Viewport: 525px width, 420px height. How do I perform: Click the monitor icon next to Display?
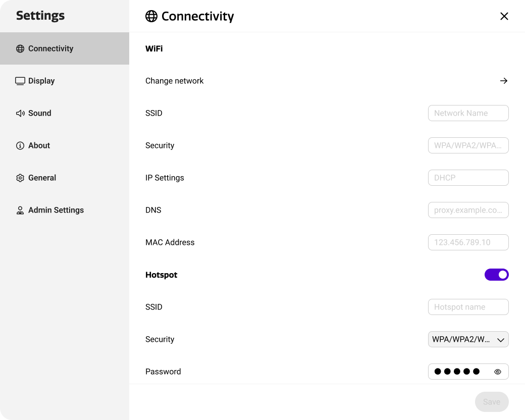click(20, 80)
